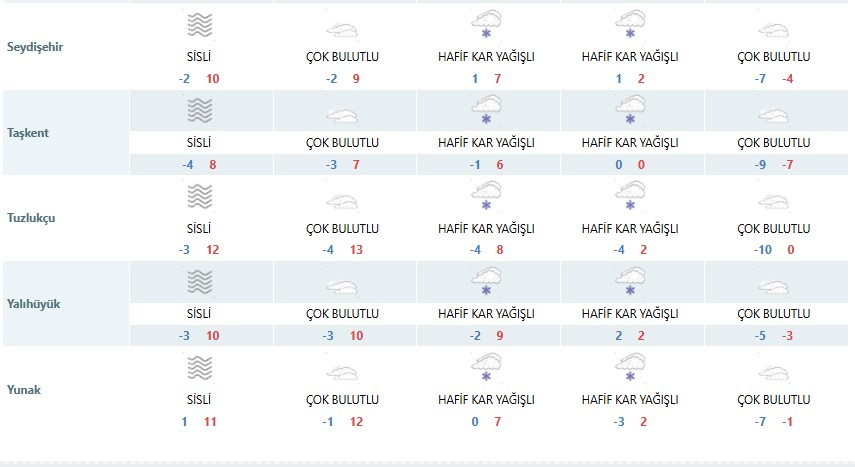Open the Seydişehir district link

click(x=35, y=47)
